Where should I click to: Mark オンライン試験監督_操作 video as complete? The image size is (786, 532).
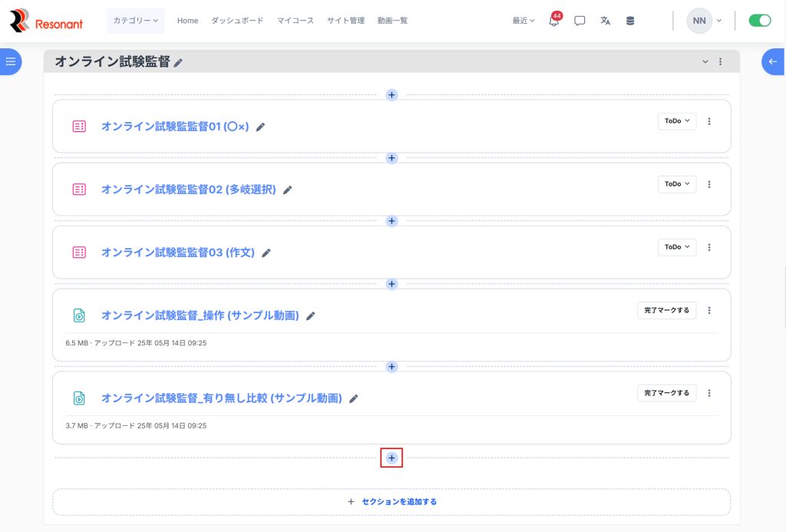click(x=666, y=310)
